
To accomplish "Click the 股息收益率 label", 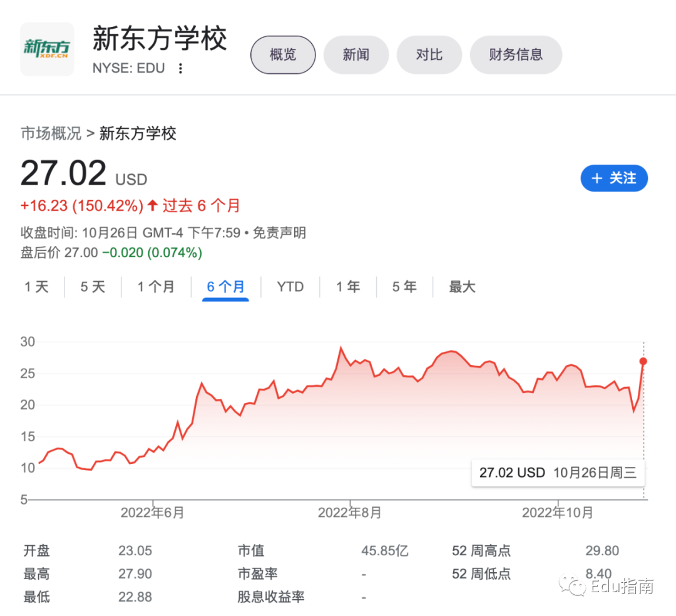I will click(x=271, y=597).
